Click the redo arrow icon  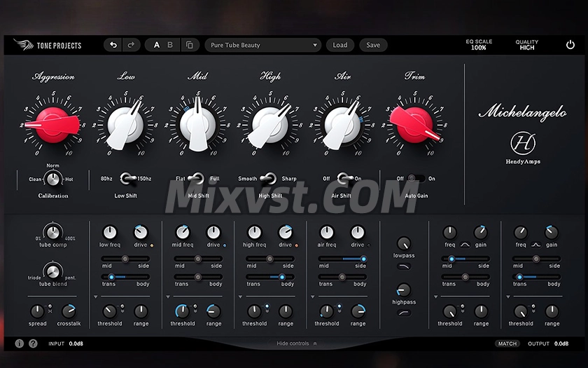[131, 45]
